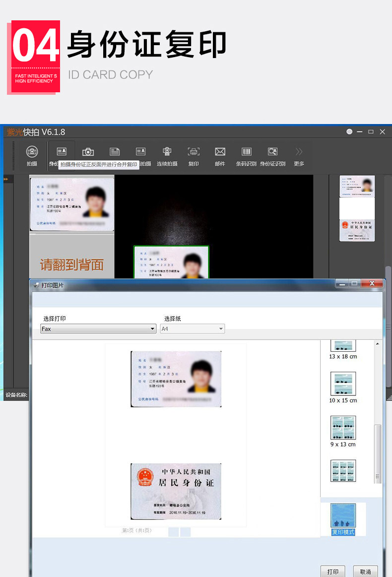This screenshot has width=392, height=577.
Task: Start 连续拍摄 continuous capture
Action: [167, 156]
